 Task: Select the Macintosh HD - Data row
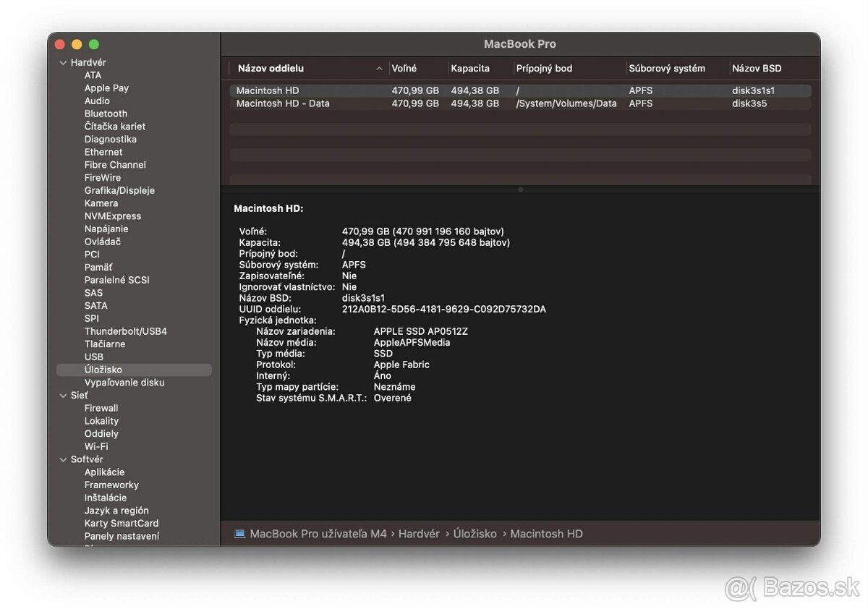(282, 103)
